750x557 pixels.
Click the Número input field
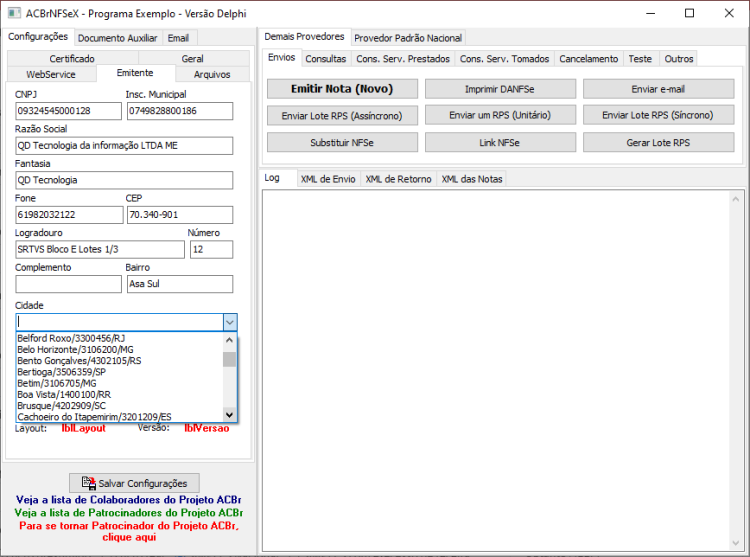point(211,250)
